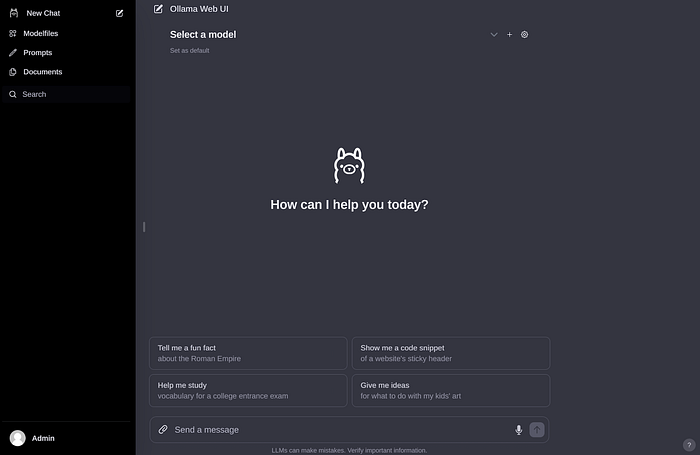Open settings via the gear icon
The image size is (700, 455).
pyautogui.click(x=525, y=34)
